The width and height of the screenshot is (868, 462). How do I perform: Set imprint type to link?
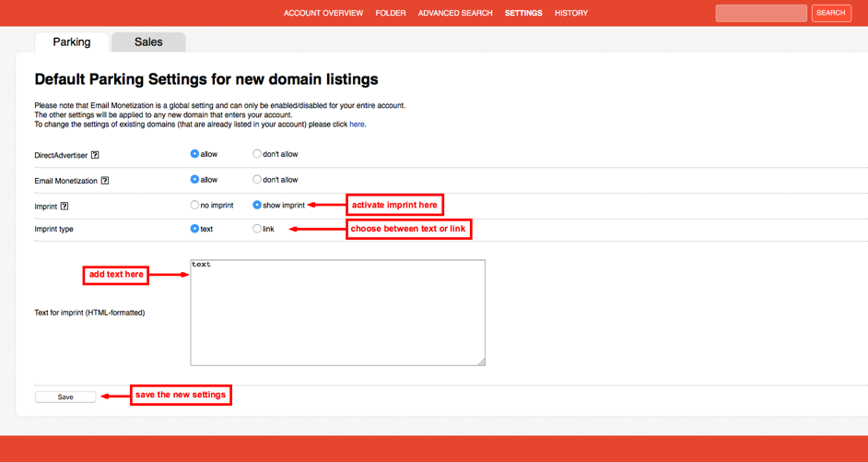257,229
